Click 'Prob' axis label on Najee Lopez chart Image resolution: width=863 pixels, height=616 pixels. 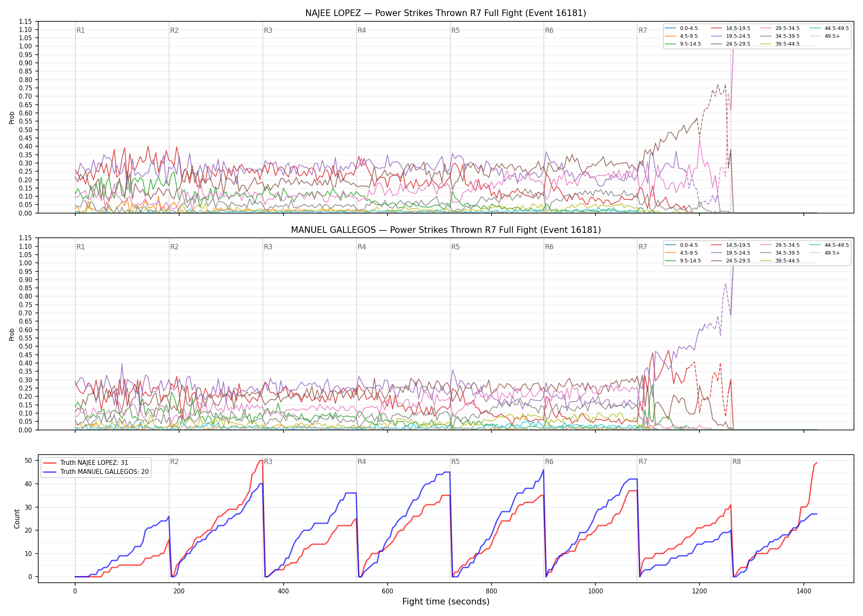12,117
